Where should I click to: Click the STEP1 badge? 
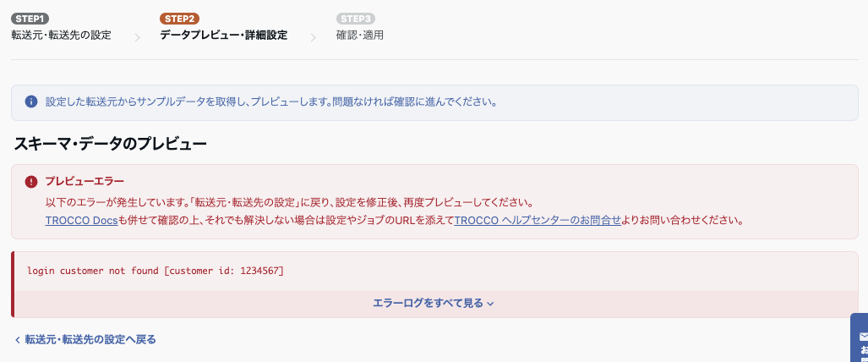(x=30, y=19)
